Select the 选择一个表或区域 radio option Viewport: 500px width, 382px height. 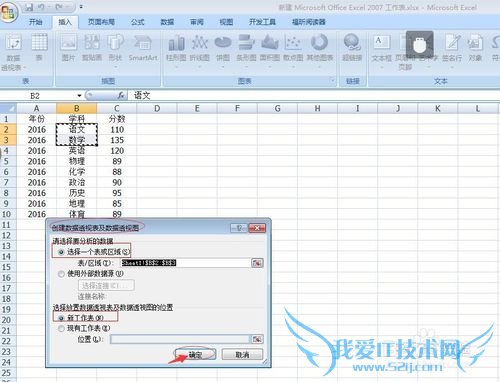tap(61, 252)
